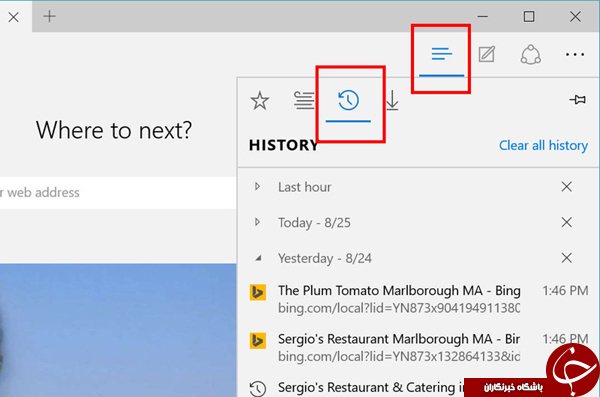Click history icon beside Sergio's Restaurant & Catering
The width and height of the screenshot is (600, 397).
[x=258, y=389]
